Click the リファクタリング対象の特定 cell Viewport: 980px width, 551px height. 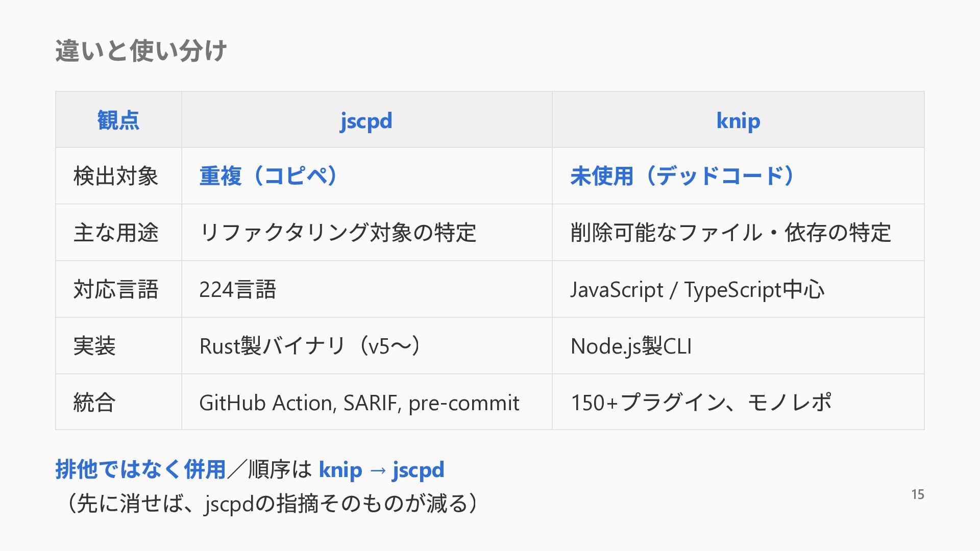click(366, 233)
